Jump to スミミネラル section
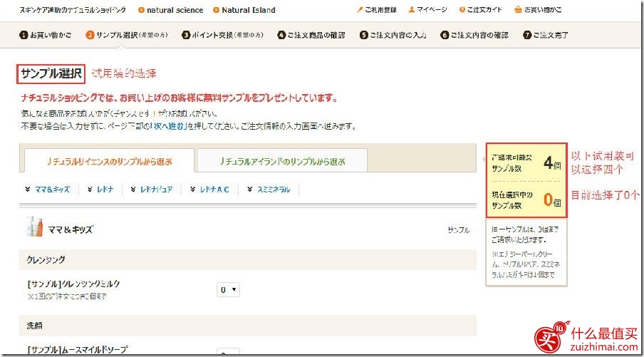Image resolution: width=644 pixels, height=357 pixels. 274,190
